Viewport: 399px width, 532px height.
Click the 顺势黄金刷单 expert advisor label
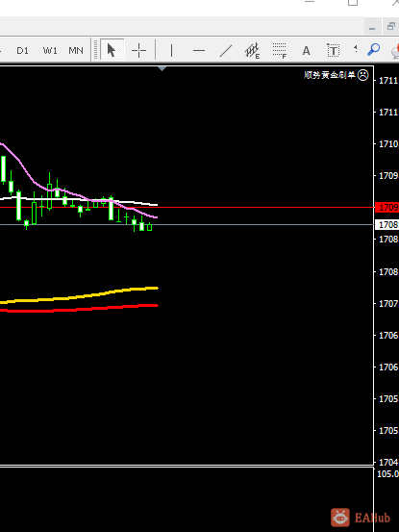click(x=329, y=75)
